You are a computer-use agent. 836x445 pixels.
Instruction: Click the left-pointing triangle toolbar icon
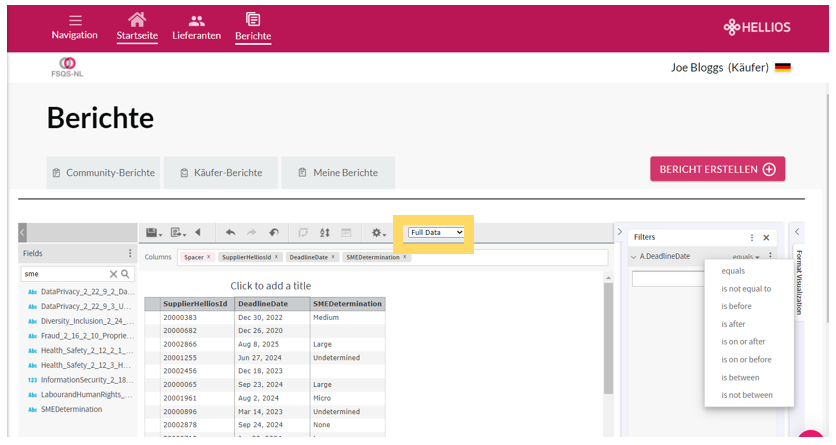coord(198,232)
